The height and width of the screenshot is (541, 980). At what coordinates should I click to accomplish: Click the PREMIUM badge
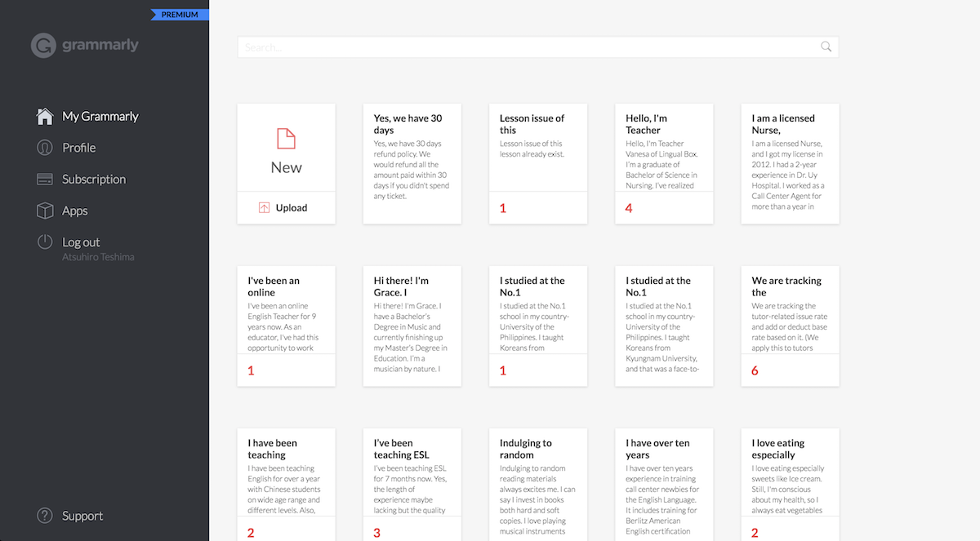(x=180, y=15)
